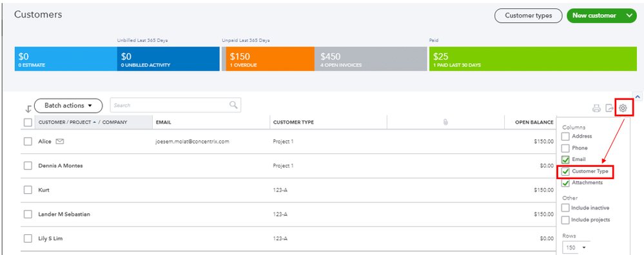Click the attachments paperclip column header
Screen dimensions: 644x255
pos(445,122)
